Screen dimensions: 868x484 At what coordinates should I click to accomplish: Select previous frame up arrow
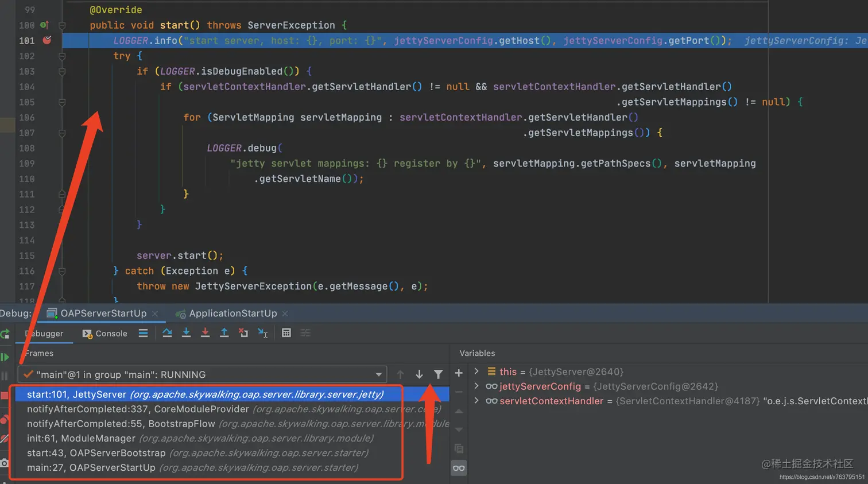(400, 374)
